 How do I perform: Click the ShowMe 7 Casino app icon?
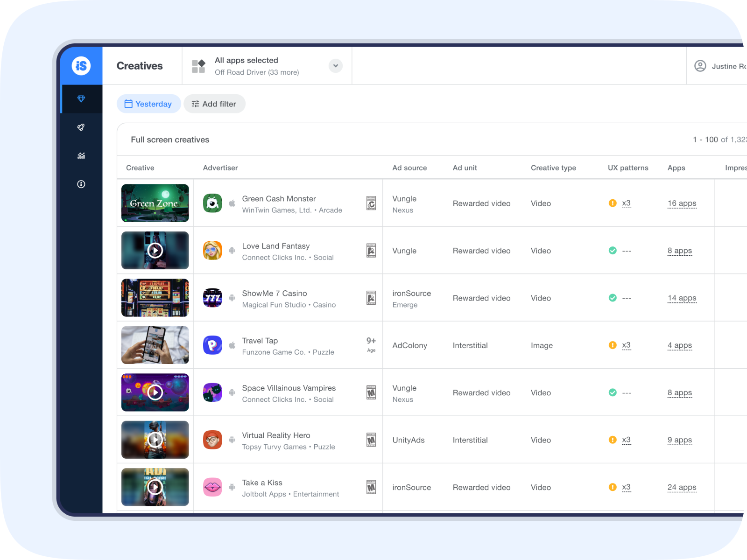coord(212,298)
